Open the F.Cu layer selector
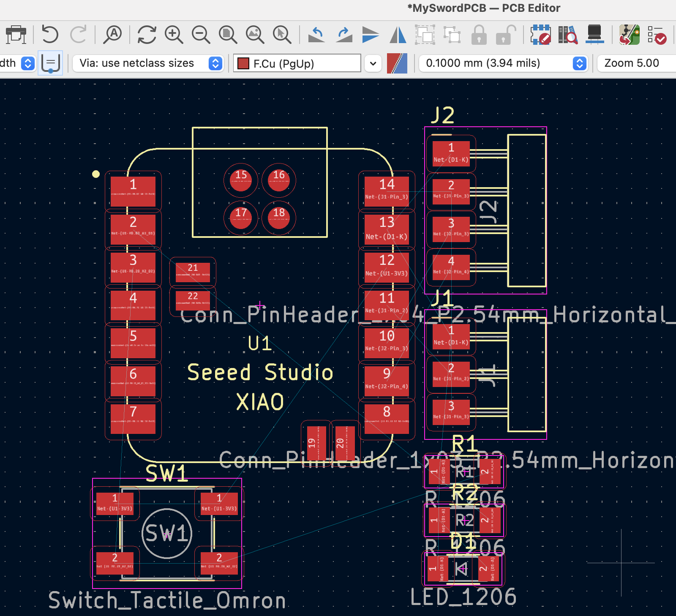The width and height of the screenshot is (676, 616). pos(297,63)
